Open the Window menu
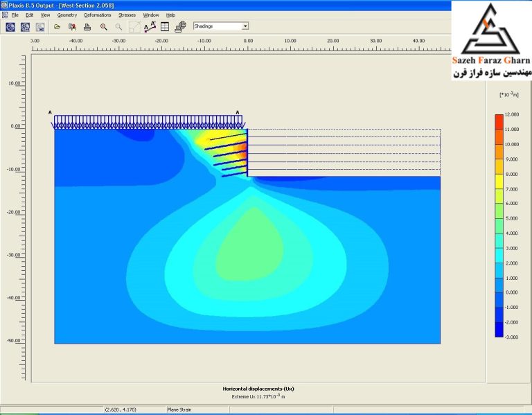Image resolution: width=532 pixels, height=415 pixels. pyautogui.click(x=150, y=15)
